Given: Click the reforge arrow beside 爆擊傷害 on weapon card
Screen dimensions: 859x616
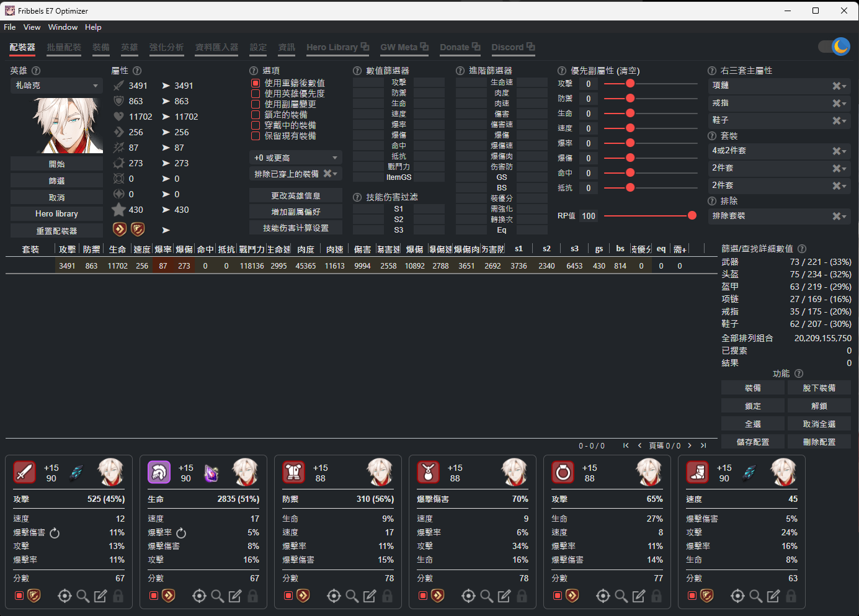Looking at the screenshot, I should (x=55, y=533).
